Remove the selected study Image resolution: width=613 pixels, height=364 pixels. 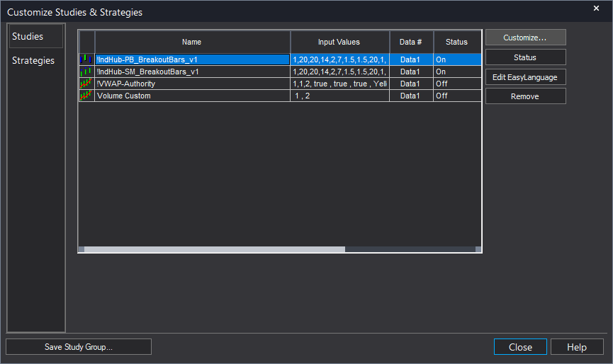tap(525, 96)
